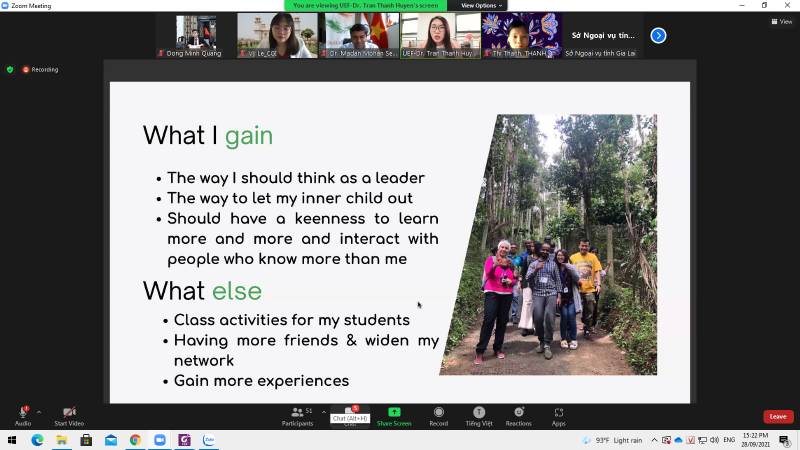
Task: Click the green encryption shield icon
Action: (10, 69)
